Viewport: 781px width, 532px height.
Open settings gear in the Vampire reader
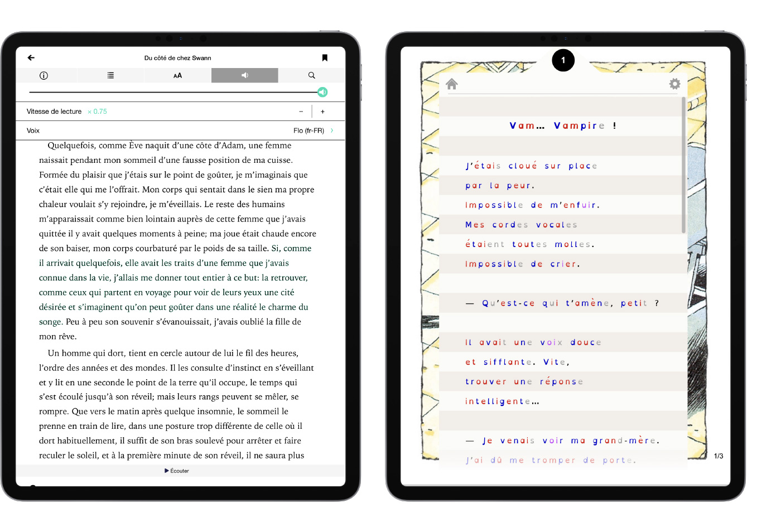(675, 84)
